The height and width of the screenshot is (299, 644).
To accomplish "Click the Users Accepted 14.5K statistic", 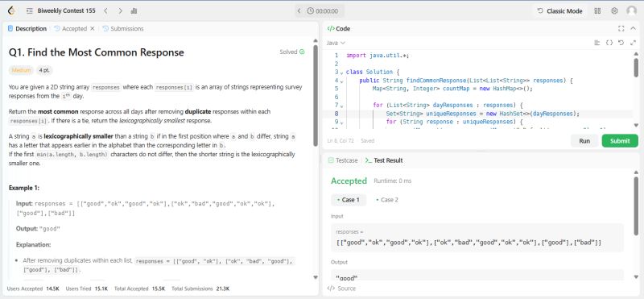I will (33, 289).
